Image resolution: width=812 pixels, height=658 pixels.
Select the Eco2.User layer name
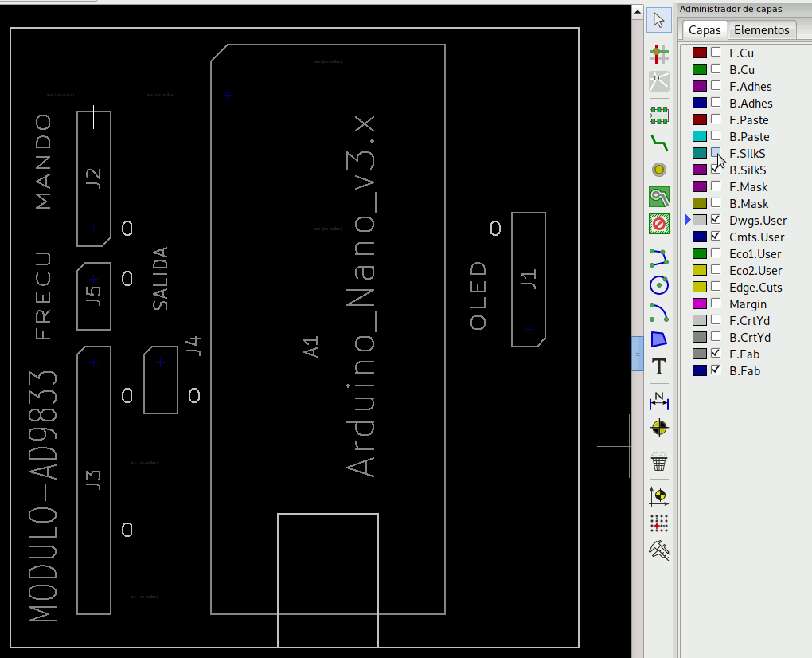pyautogui.click(x=755, y=271)
